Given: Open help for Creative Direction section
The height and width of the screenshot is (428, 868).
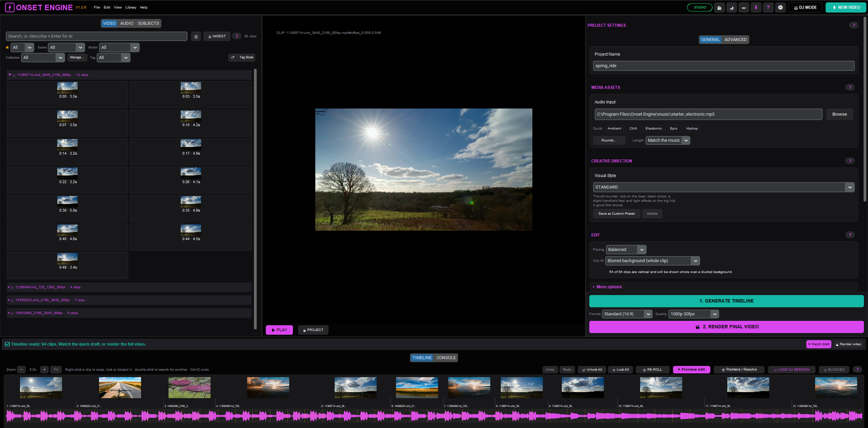Looking at the screenshot, I should [850, 161].
